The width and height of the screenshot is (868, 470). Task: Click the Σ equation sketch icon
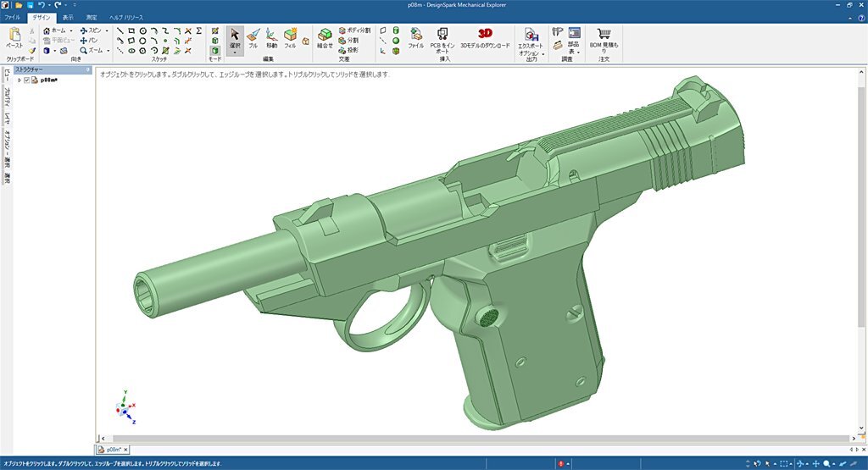click(x=198, y=31)
